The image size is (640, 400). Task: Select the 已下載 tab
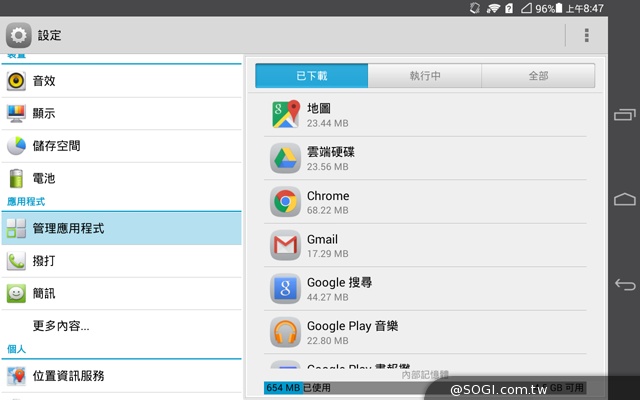point(312,76)
